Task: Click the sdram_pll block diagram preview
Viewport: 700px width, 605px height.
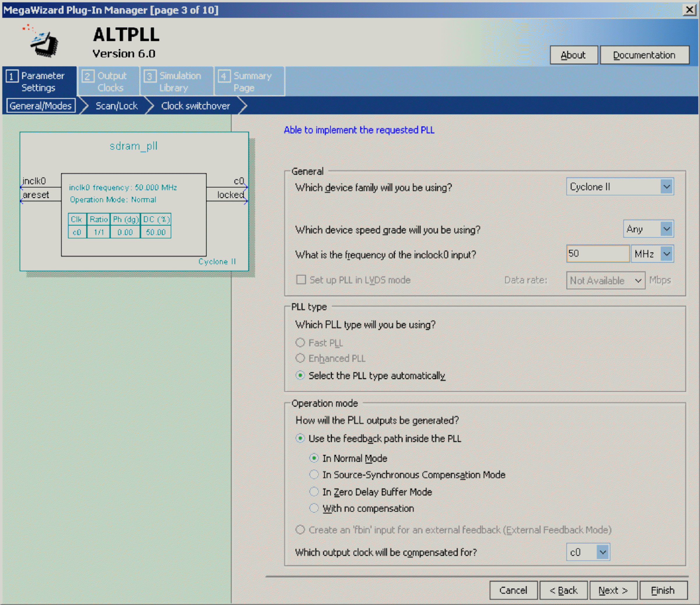Action: point(134,202)
